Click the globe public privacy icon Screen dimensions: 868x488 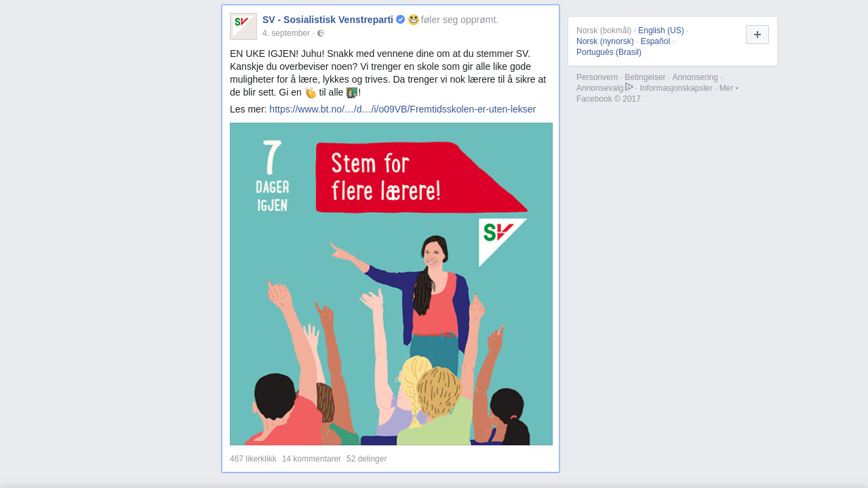[321, 33]
